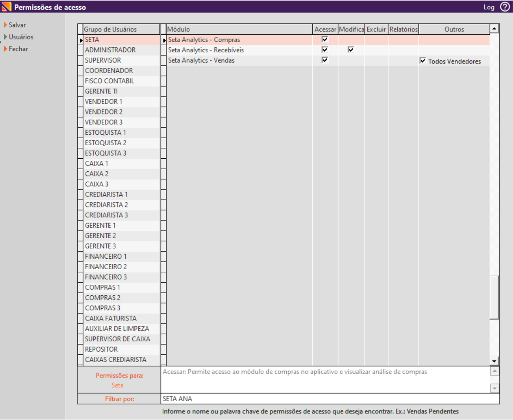513x420 pixels.
Task: Close the window with Fechar
Action: (18, 49)
